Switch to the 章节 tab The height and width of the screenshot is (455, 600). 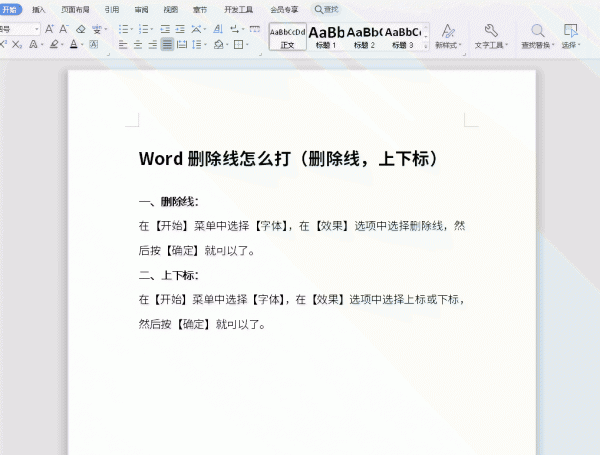200,10
